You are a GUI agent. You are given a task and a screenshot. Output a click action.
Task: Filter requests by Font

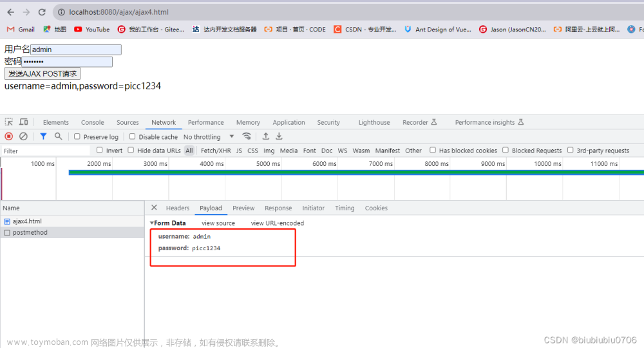[309, 151]
